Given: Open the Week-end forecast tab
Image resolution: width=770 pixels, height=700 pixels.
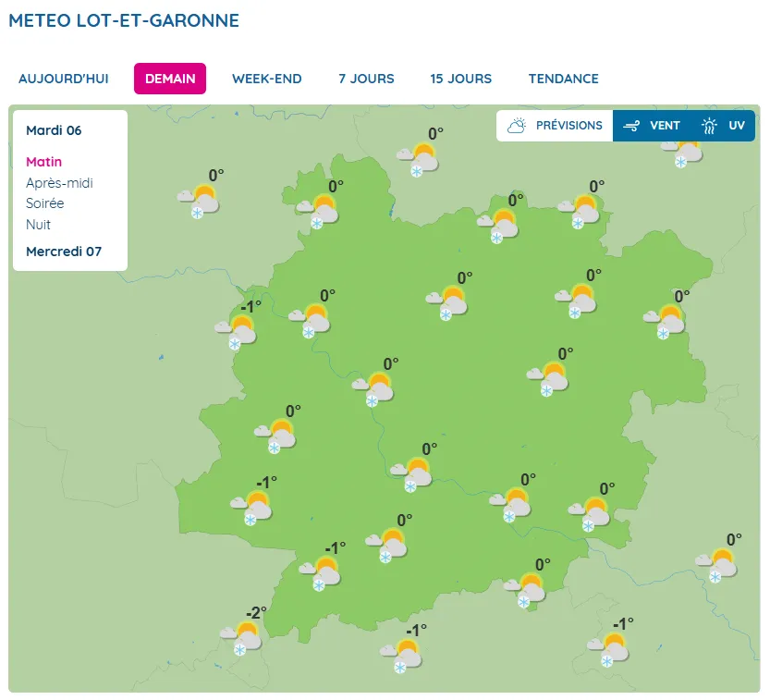Looking at the screenshot, I should (267, 79).
